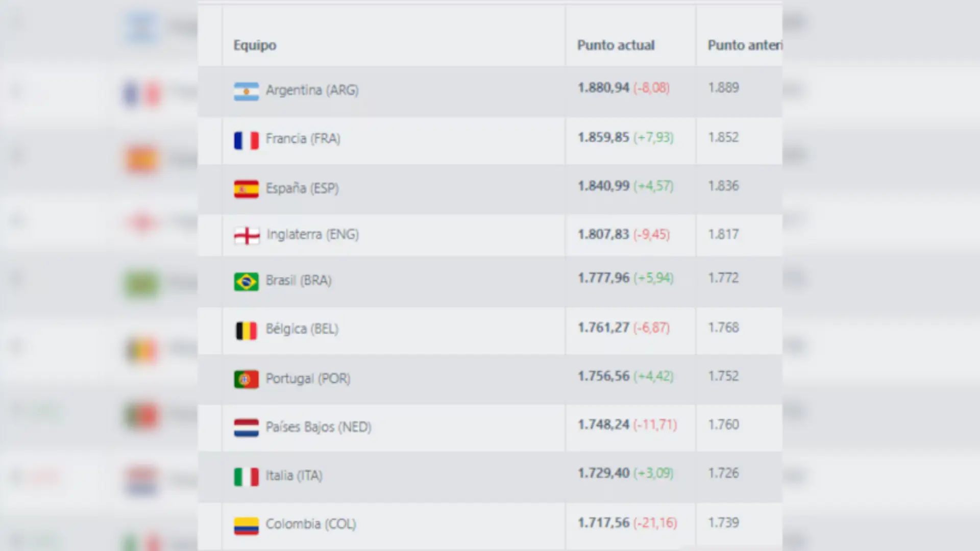Click the England flag icon
This screenshot has height=551, width=980.
(x=247, y=235)
